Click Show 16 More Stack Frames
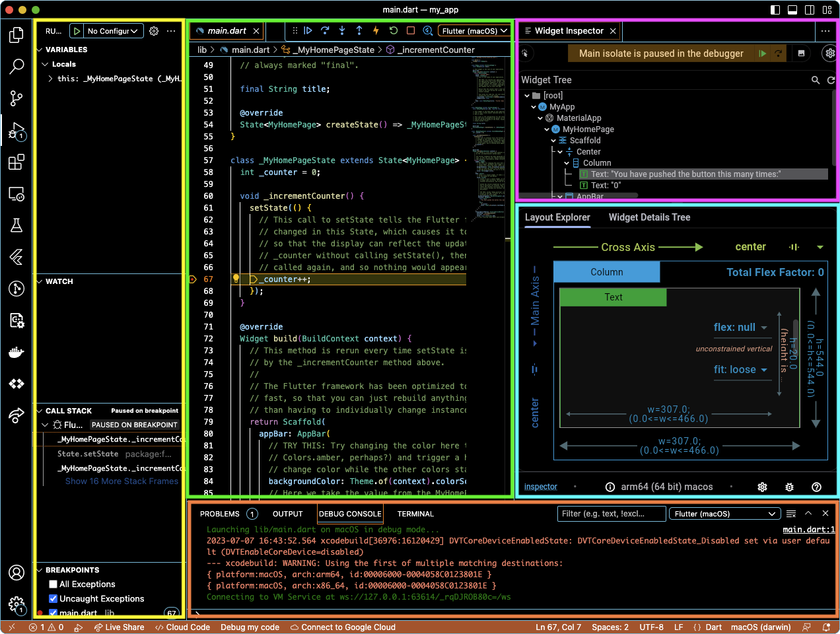The height and width of the screenshot is (634, 840). pyautogui.click(x=122, y=481)
